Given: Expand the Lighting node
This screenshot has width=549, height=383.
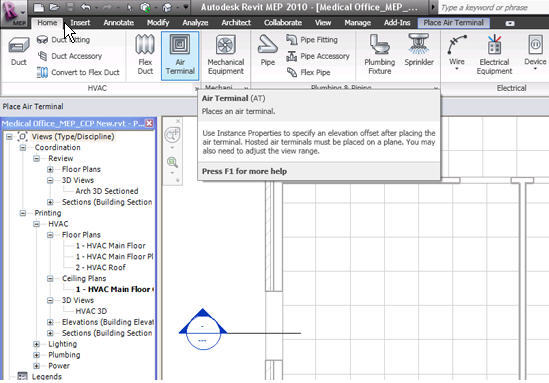Looking at the screenshot, I should (x=37, y=344).
